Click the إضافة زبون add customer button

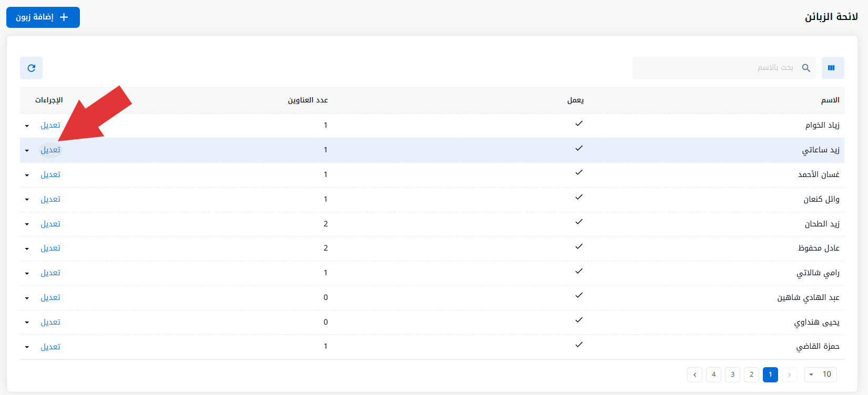[43, 17]
